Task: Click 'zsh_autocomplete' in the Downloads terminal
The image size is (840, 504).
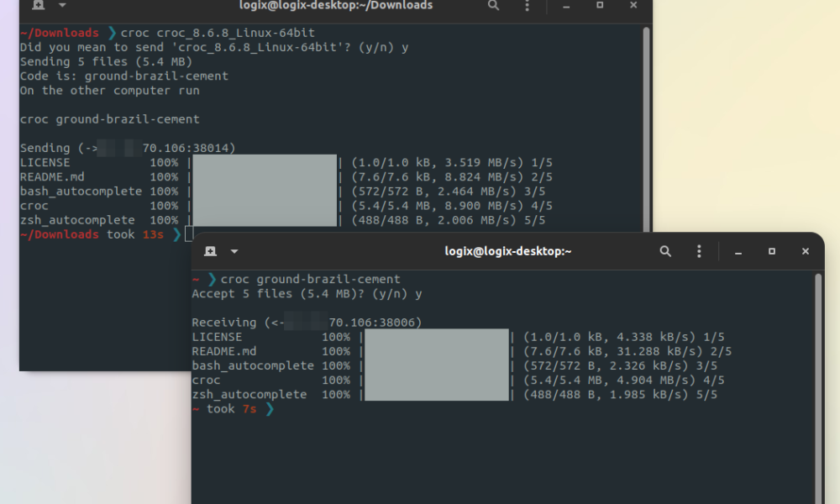Action: 77,220
